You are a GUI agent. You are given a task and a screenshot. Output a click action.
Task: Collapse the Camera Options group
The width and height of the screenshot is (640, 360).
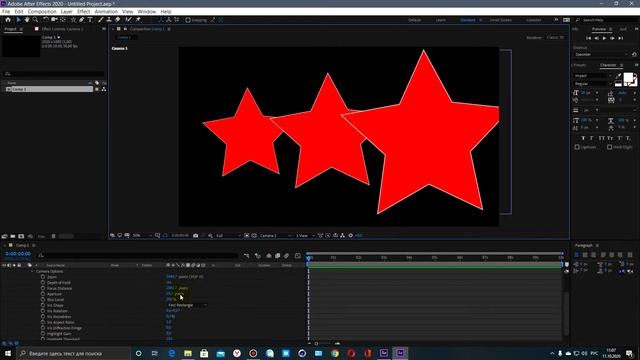(x=32, y=271)
